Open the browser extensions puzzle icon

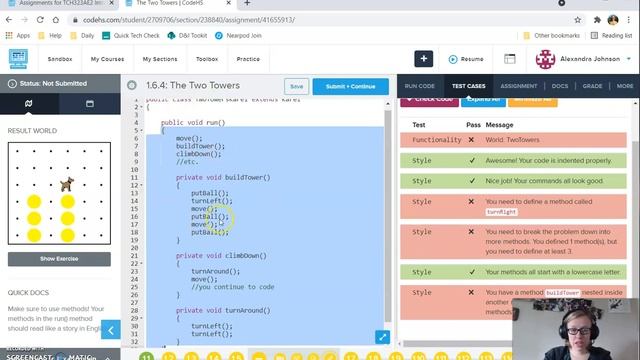pos(597,20)
